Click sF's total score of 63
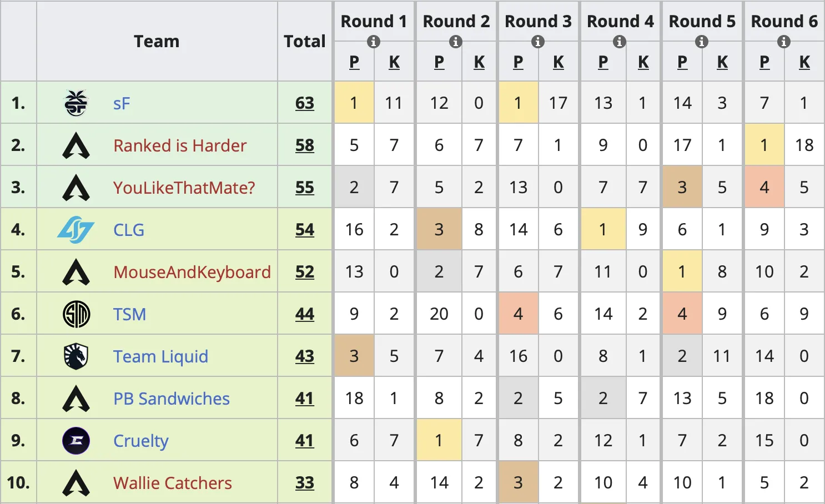This screenshot has width=825, height=504. (305, 103)
